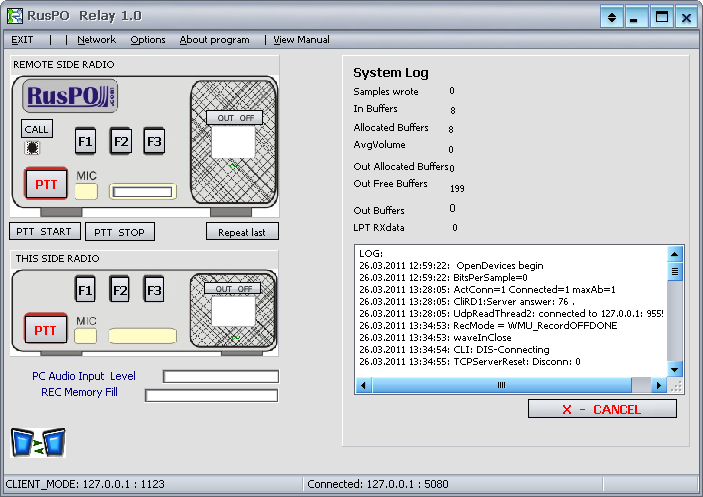Select log line 'RecMode = WMU_RecordOFFDONE'
Viewport: 703px width, 497px height.
coord(488,325)
